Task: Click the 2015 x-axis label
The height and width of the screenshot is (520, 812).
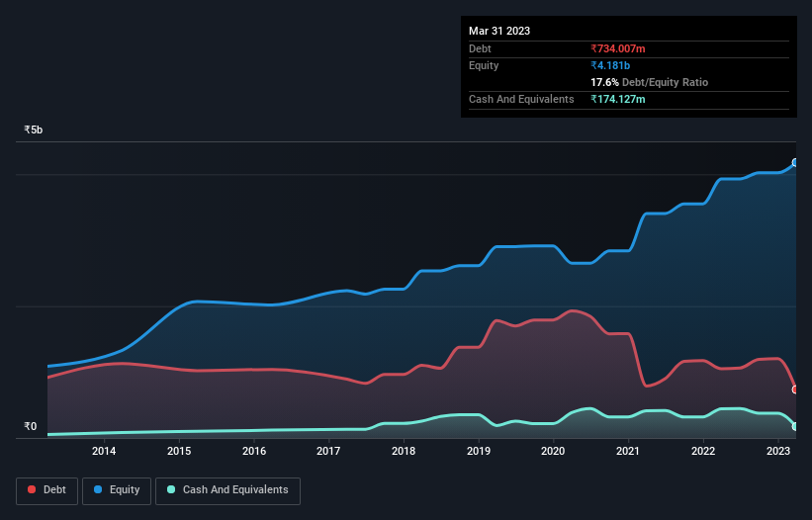Action: pos(179,451)
